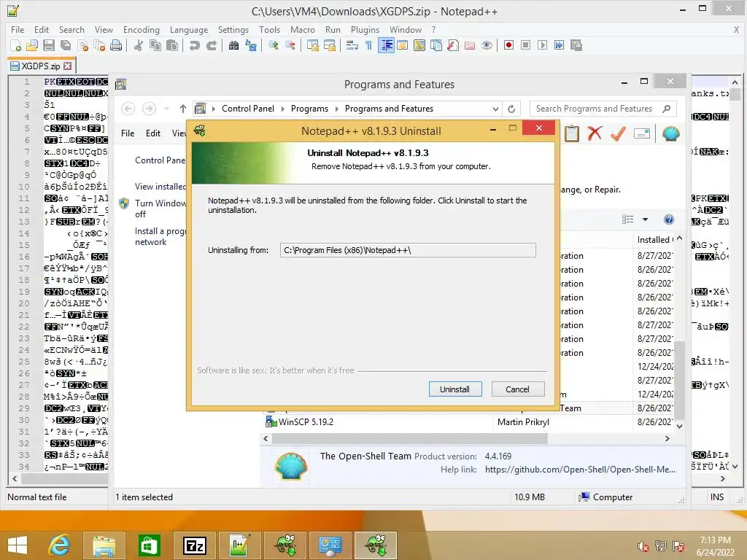Screen dimensions: 747x560
Task: Click Back arrow in Programs and Features
Action: [x=128, y=109]
